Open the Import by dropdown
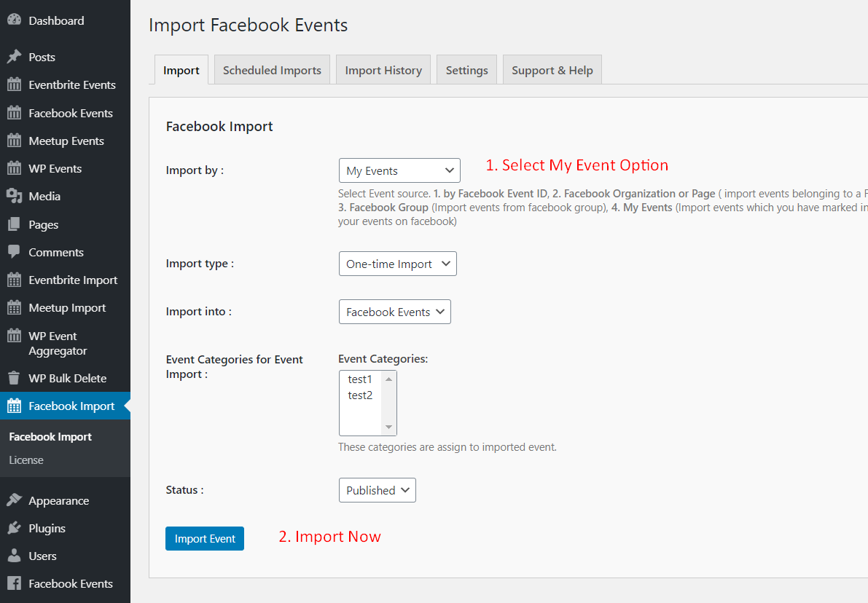Image resolution: width=868 pixels, height=603 pixels. click(x=399, y=170)
